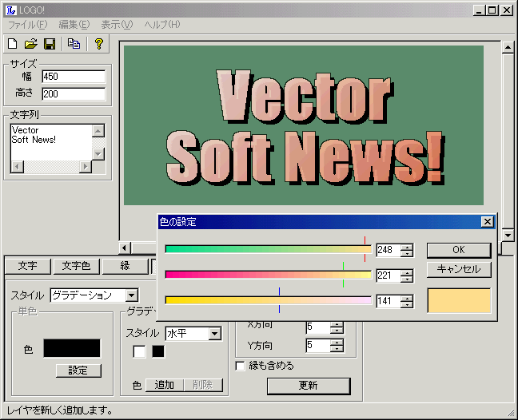Image resolution: width=518 pixels, height=420 pixels.
Task: Enable the 縁も含める checkbox
Action: point(240,366)
